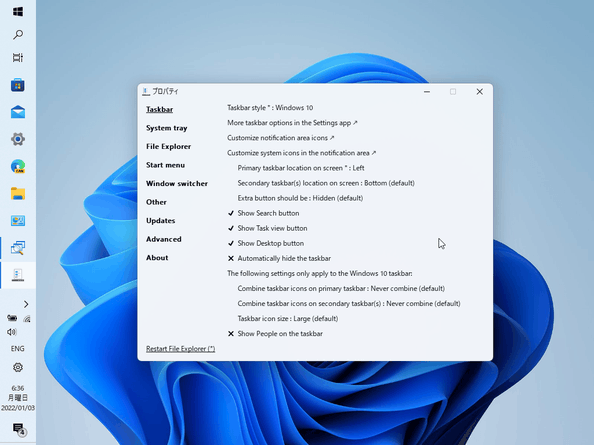
Task: Open Task View icon on taskbar
Action: pyautogui.click(x=18, y=58)
